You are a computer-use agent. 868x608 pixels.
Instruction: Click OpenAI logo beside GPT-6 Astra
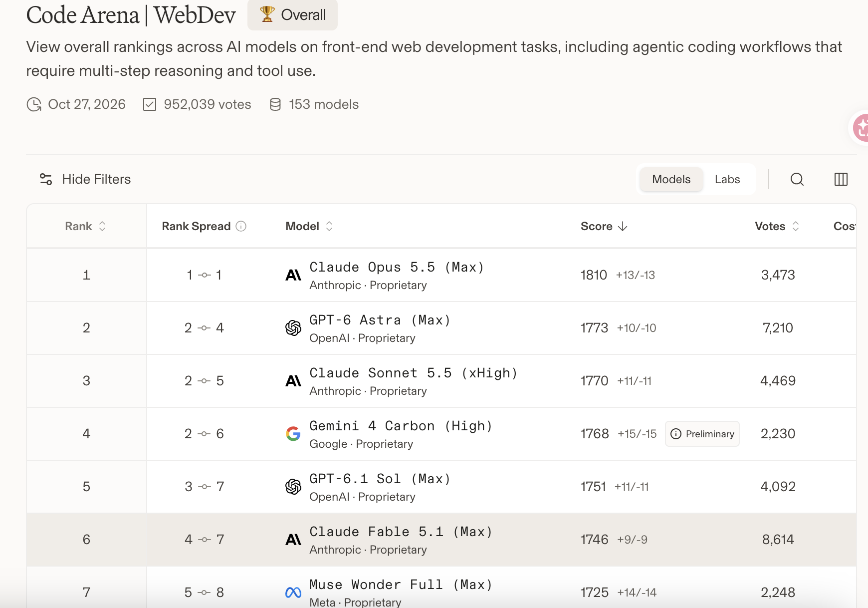(293, 328)
